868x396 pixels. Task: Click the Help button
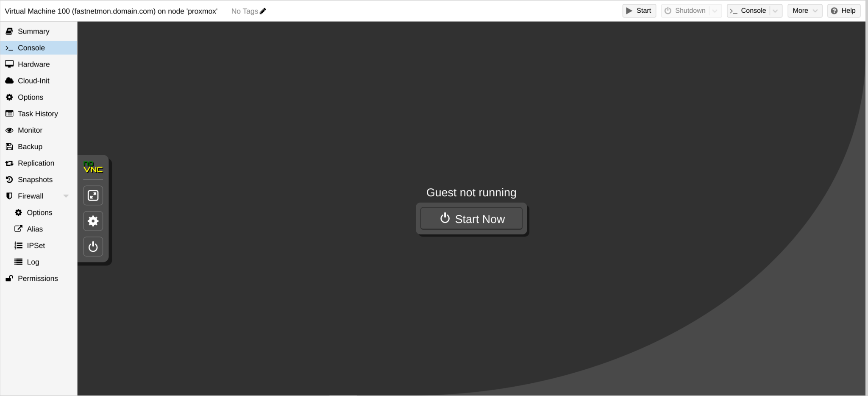click(843, 11)
